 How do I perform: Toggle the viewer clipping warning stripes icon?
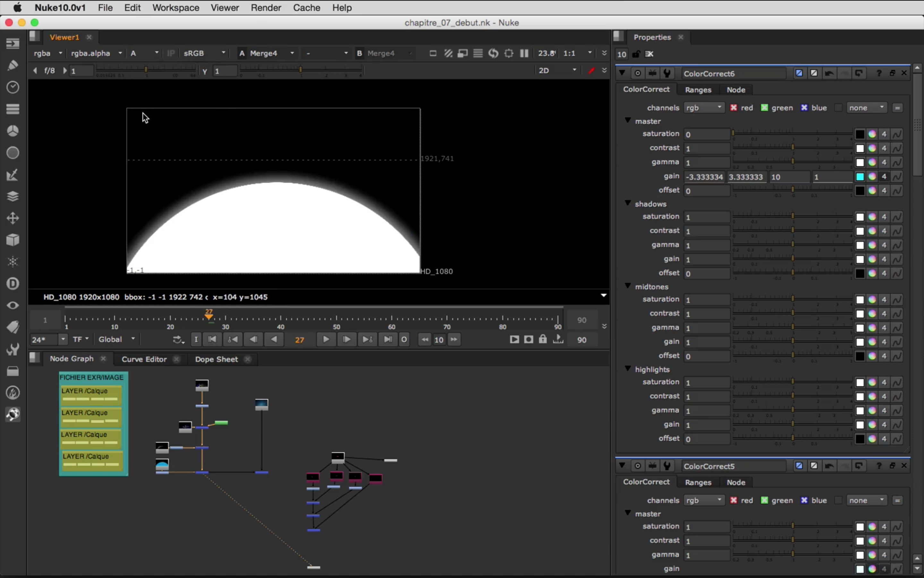coord(448,53)
